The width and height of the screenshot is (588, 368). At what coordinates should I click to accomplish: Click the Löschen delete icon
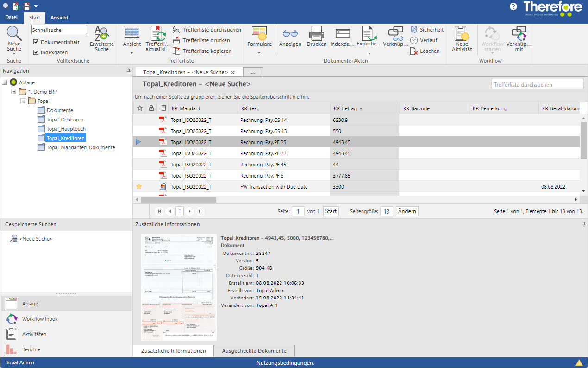[x=414, y=51]
